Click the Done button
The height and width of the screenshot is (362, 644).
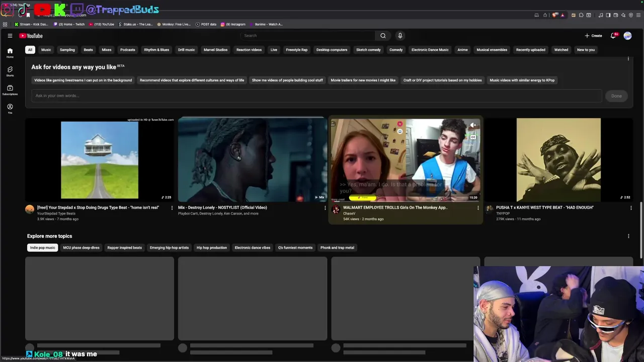click(x=616, y=96)
